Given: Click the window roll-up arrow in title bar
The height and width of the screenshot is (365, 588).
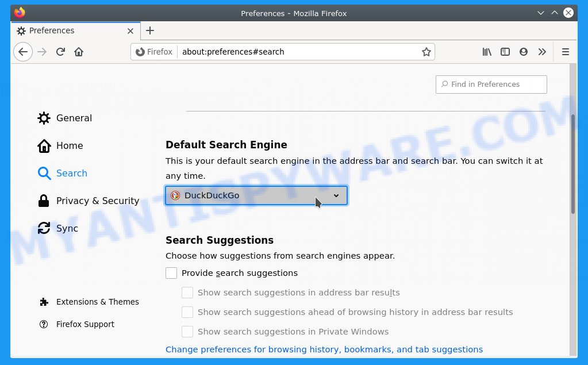Looking at the screenshot, I should [555, 13].
